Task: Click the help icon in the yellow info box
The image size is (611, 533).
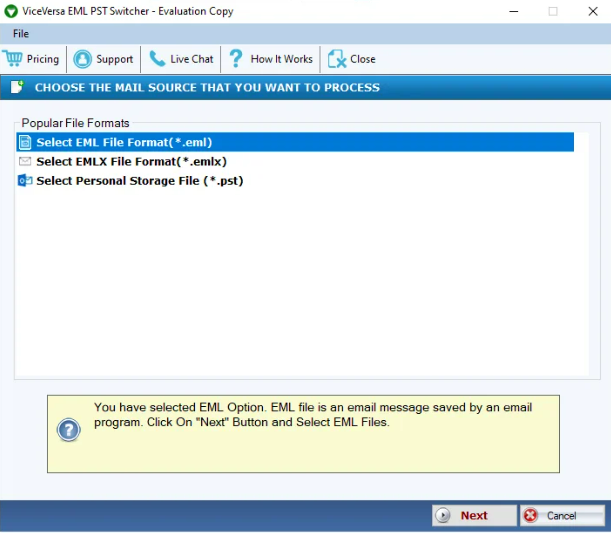Action: point(68,430)
